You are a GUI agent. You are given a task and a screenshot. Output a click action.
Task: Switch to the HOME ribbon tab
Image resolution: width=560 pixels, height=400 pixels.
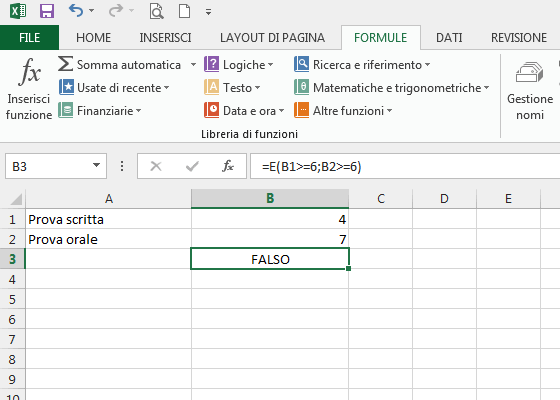94,38
